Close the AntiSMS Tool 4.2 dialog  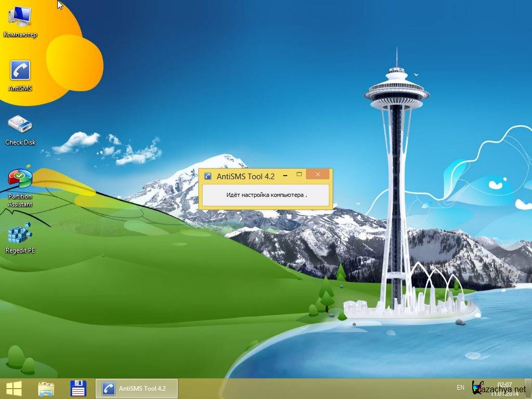tap(317, 175)
